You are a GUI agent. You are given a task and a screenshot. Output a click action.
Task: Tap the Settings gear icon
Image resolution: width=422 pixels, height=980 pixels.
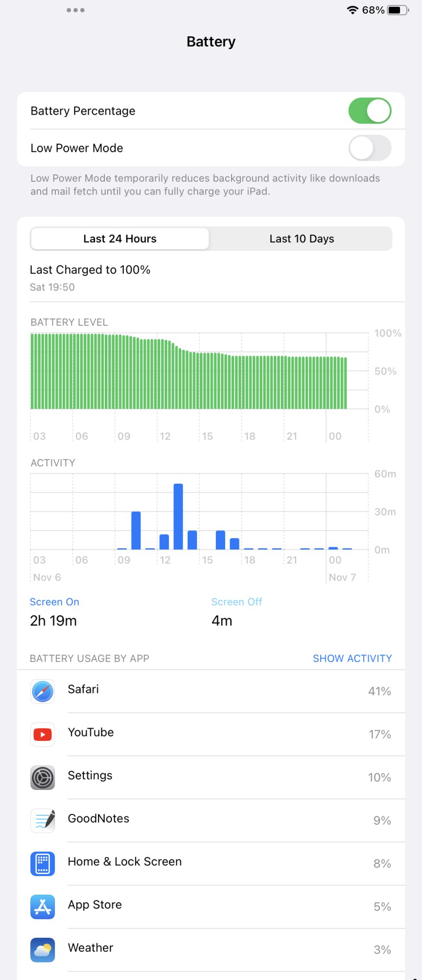[x=43, y=778]
